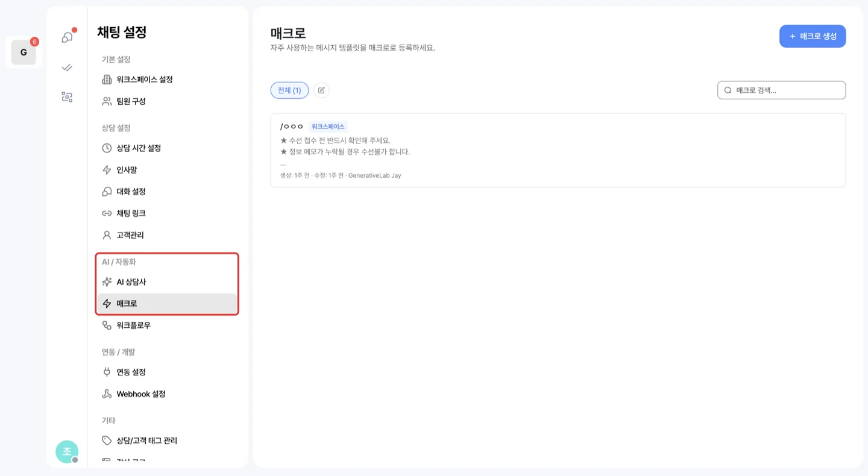Image resolution: width=868 pixels, height=476 pixels.
Task: Click the lightning icon next to 인사말
Action: pyautogui.click(x=107, y=170)
